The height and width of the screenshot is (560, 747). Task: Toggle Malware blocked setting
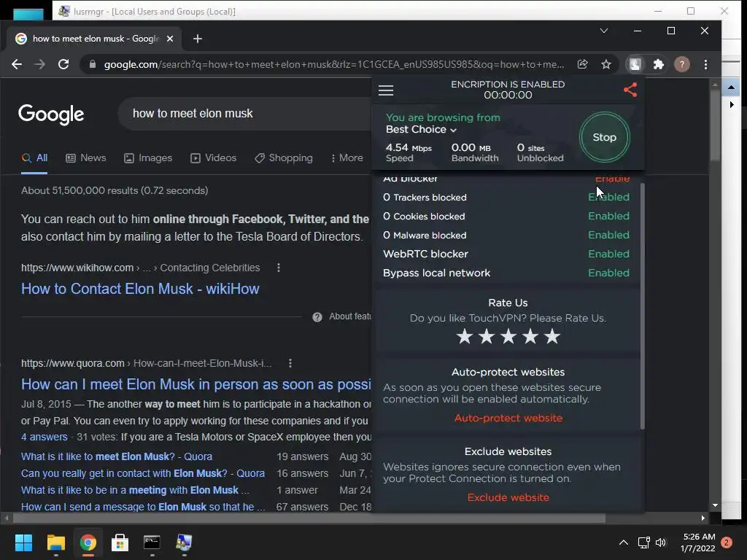tap(608, 236)
